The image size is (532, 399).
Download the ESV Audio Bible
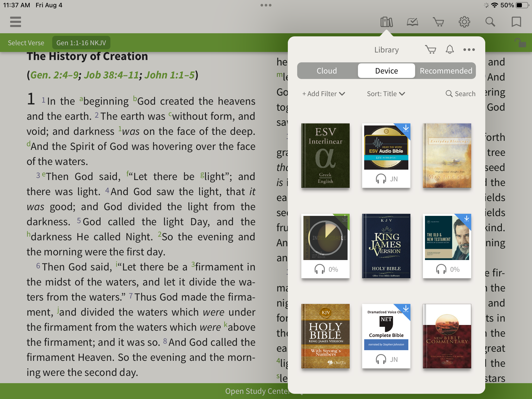[406, 128]
